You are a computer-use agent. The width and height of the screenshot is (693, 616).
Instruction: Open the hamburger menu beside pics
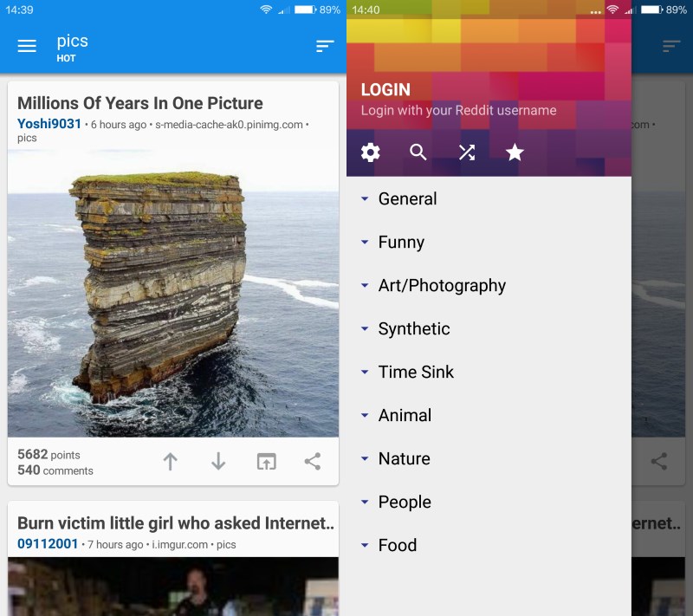tap(27, 46)
